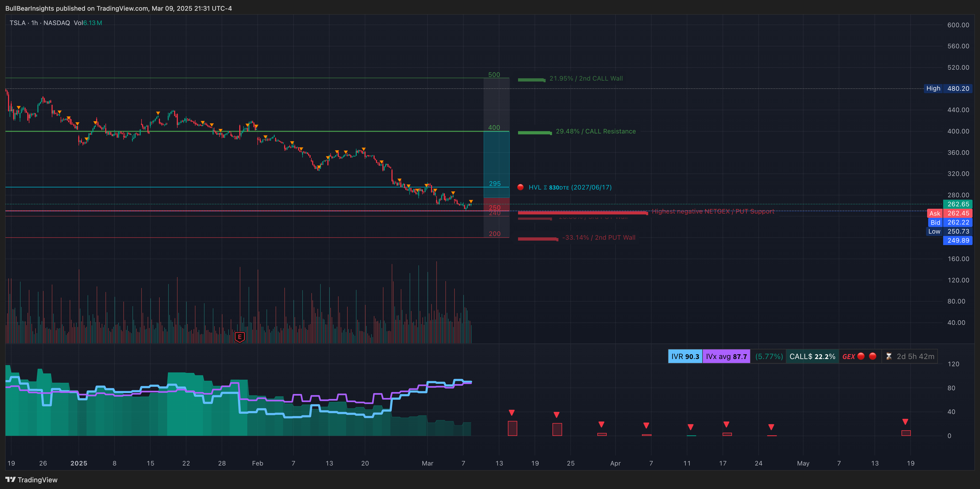This screenshot has width=980, height=489.
Task: Click the (5.77%) value in the info bar
Action: (x=769, y=356)
